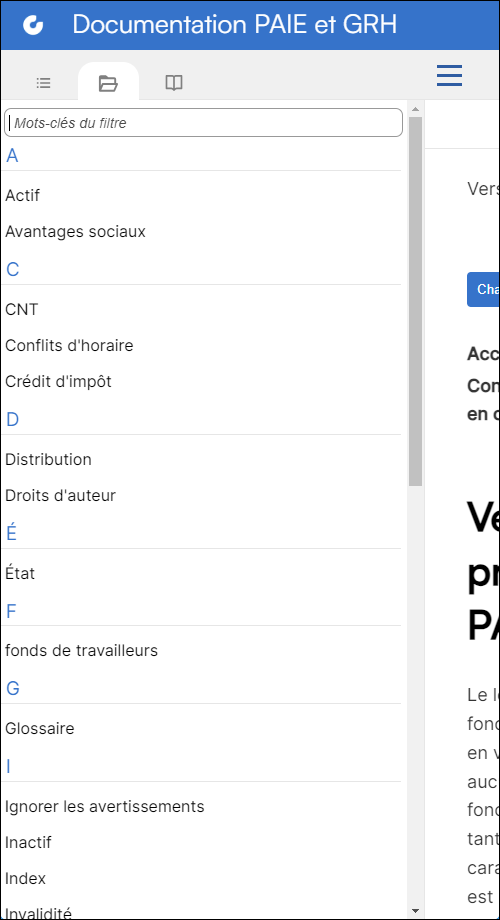This screenshot has width=500, height=920.
Task: Select the Glossaire index entry
Action: click(40, 729)
